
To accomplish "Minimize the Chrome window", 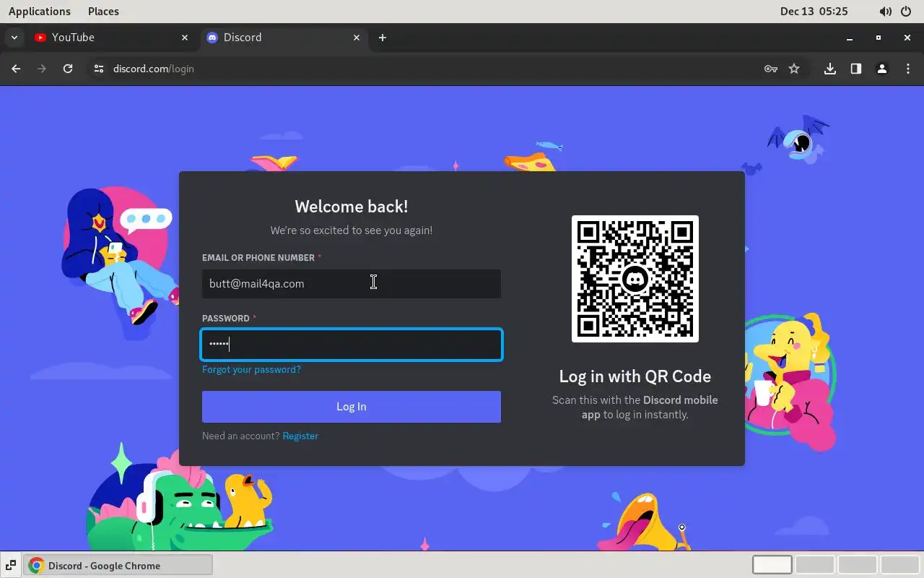I will coord(850,38).
